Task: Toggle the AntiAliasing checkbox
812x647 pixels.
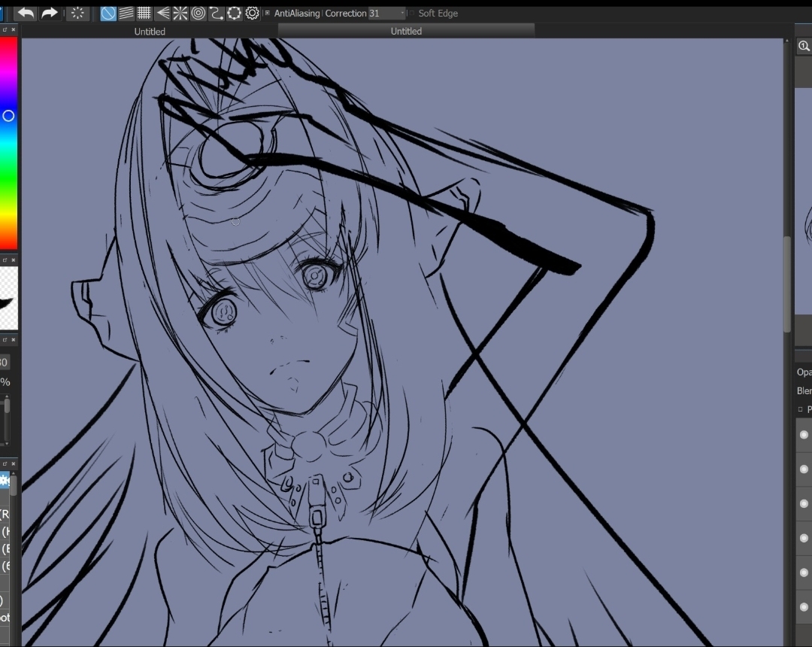Action: click(267, 13)
